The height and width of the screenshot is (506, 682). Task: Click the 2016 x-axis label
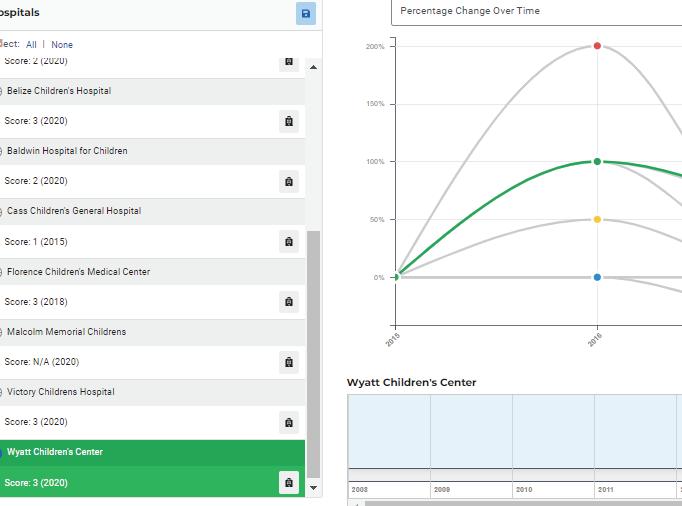(595, 339)
